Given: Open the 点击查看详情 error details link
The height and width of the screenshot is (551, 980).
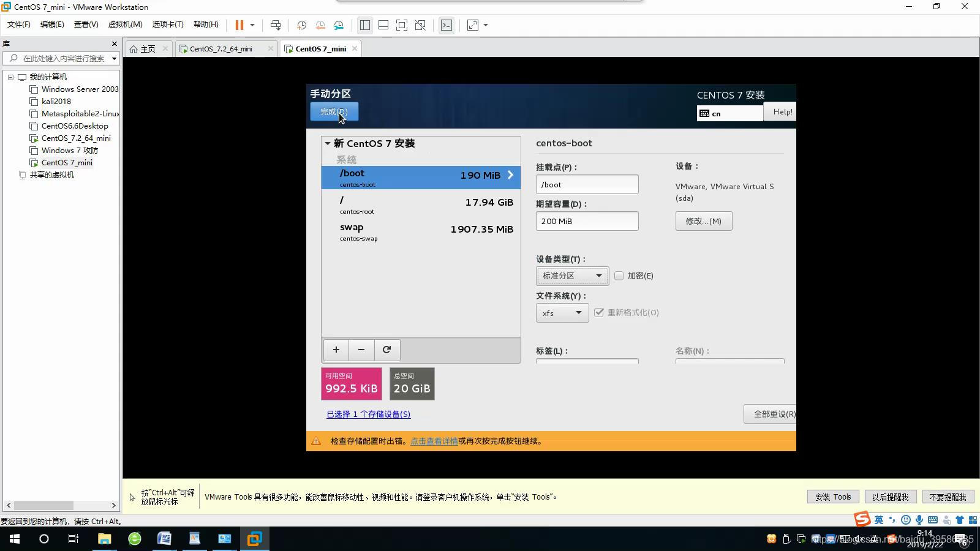Looking at the screenshot, I should coord(434,441).
